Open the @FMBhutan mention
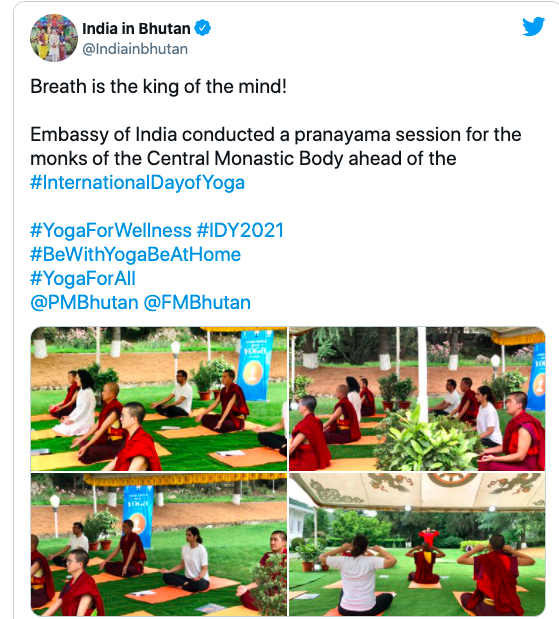559x619 pixels. pyautogui.click(x=197, y=303)
